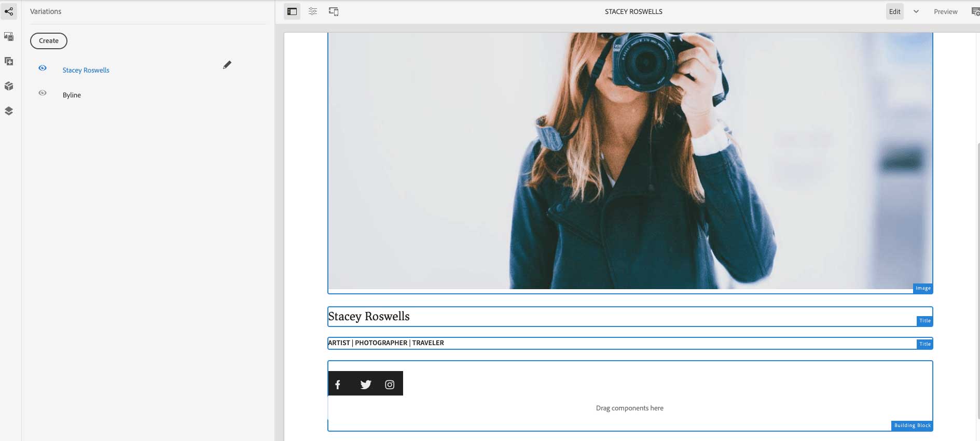980x441 pixels.
Task: Open the device Emulator icon
Action: tap(334, 11)
